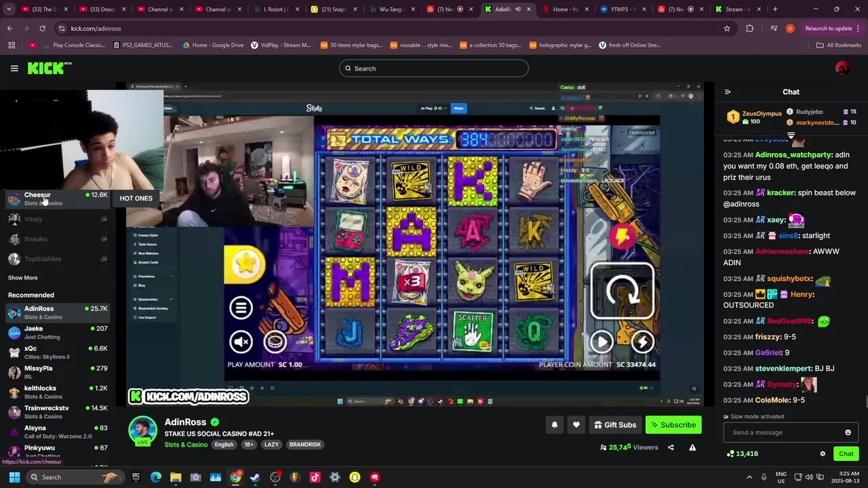Open the TikTok taskbar icon

(x=315, y=477)
